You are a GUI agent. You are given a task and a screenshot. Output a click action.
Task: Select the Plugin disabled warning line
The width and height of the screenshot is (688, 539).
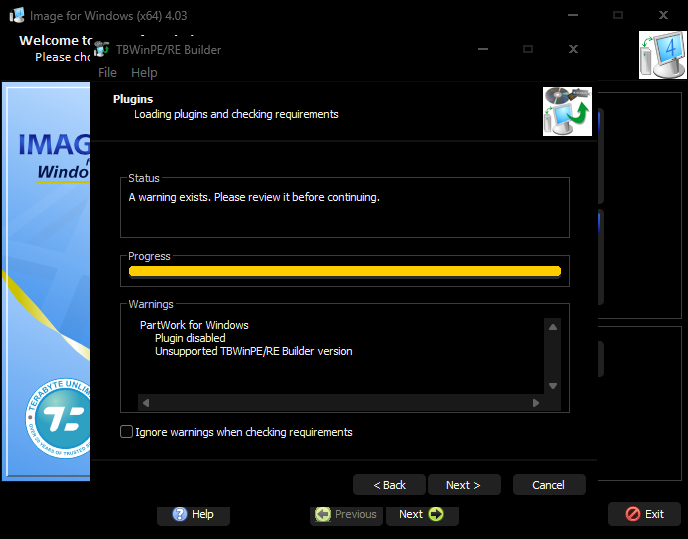coord(190,338)
